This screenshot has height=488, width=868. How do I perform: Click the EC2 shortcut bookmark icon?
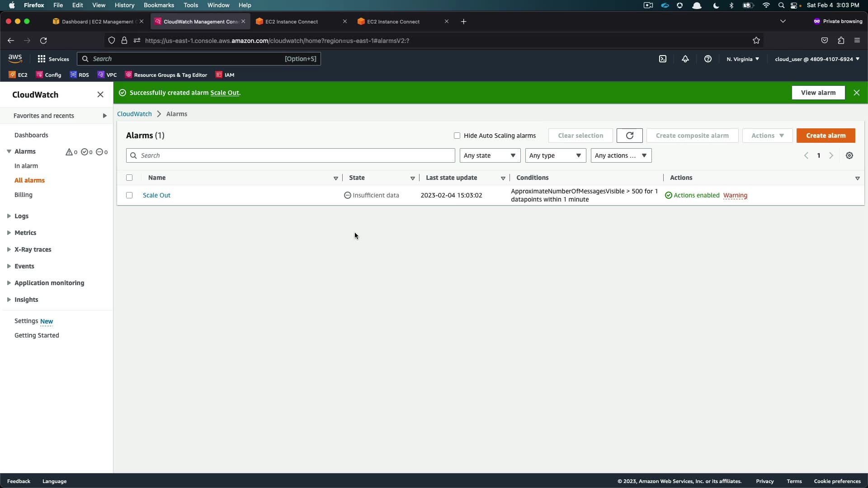pos(12,75)
